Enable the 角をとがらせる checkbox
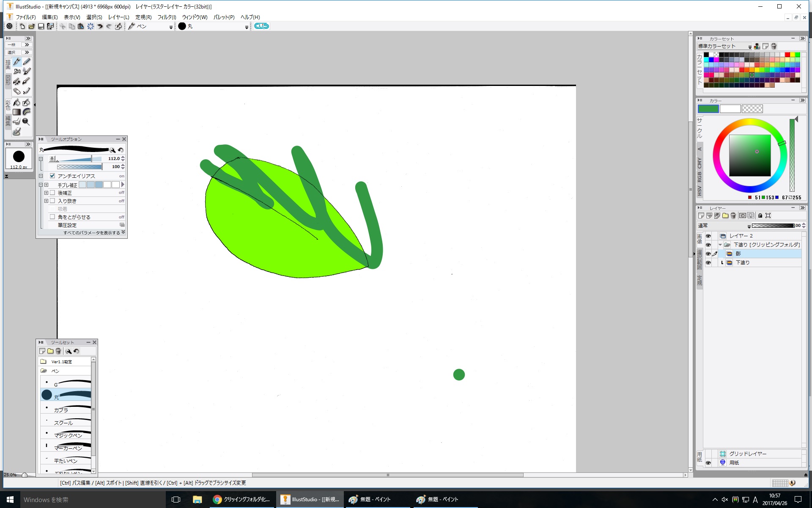812x508 pixels. [x=52, y=217]
